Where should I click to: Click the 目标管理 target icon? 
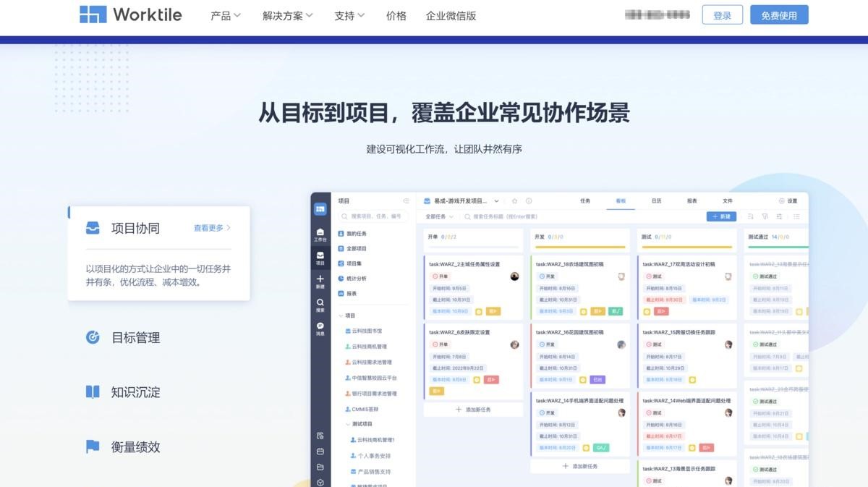[x=93, y=337]
